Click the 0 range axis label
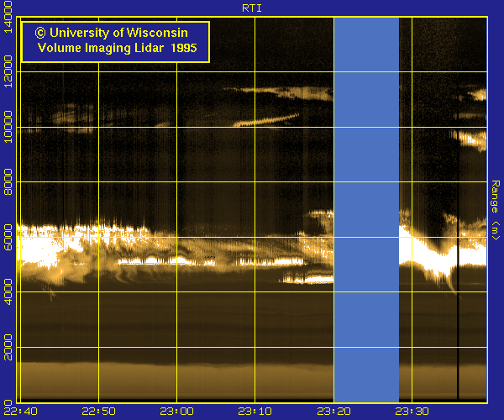 coord(8,402)
